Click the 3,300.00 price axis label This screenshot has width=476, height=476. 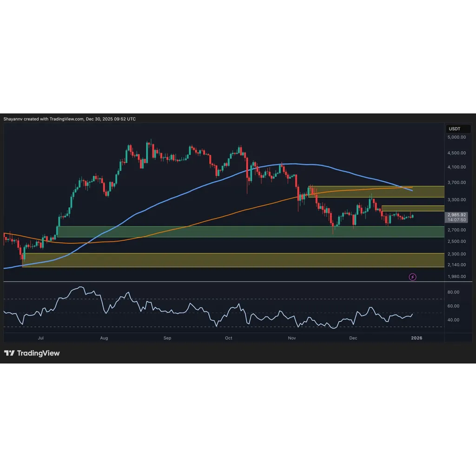click(x=456, y=200)
